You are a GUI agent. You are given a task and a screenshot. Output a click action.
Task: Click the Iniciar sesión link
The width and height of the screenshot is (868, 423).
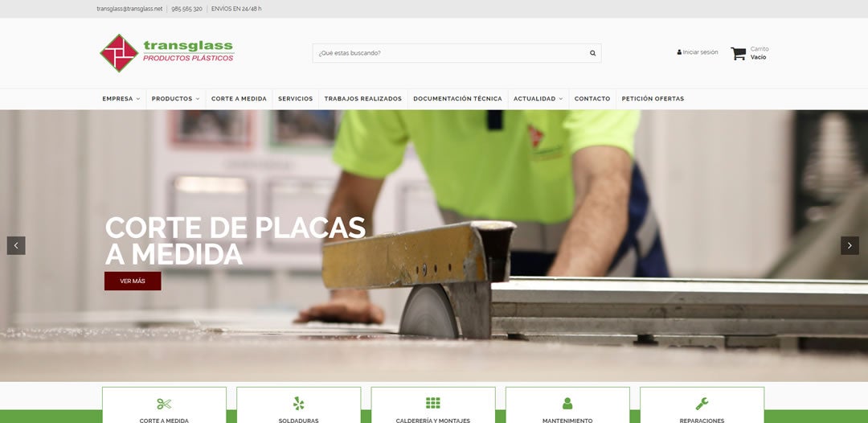700,52
